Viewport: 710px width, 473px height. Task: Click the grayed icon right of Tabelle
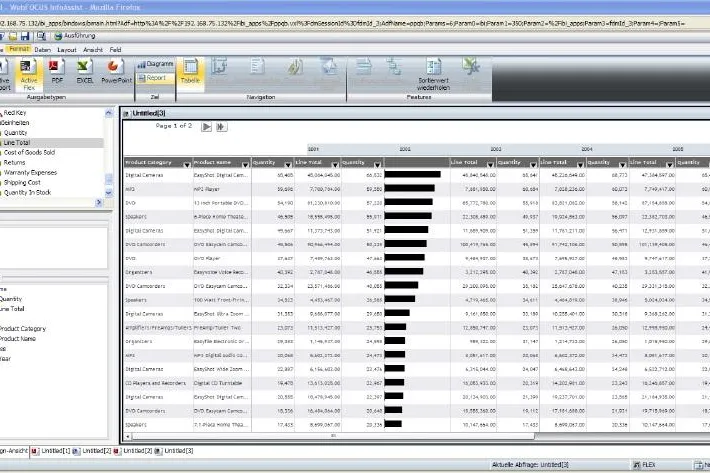[x=219, y=67]
